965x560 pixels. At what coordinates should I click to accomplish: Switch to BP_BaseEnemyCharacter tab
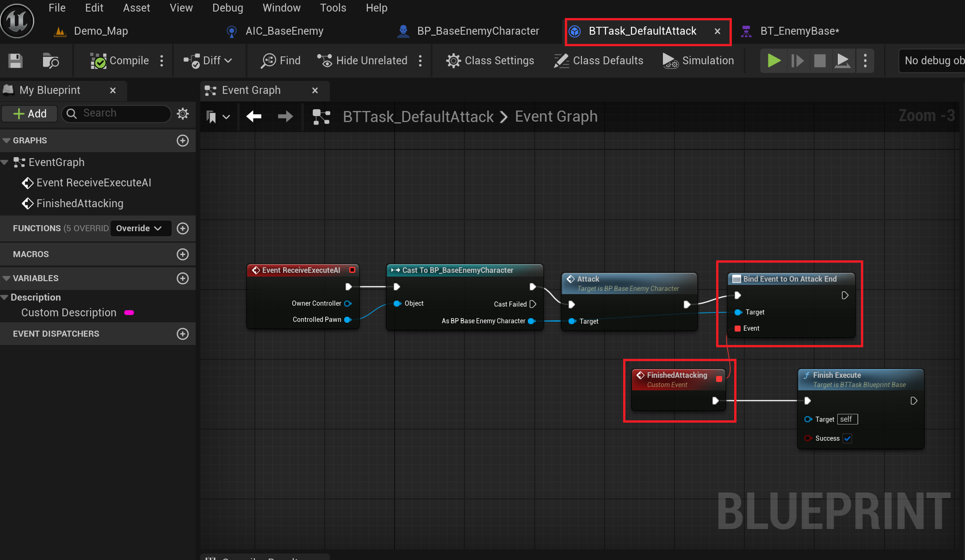(477, 31)
